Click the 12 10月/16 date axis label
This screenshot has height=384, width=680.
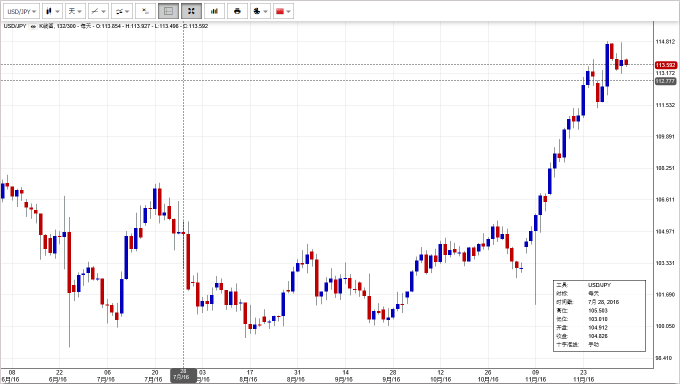440,376
